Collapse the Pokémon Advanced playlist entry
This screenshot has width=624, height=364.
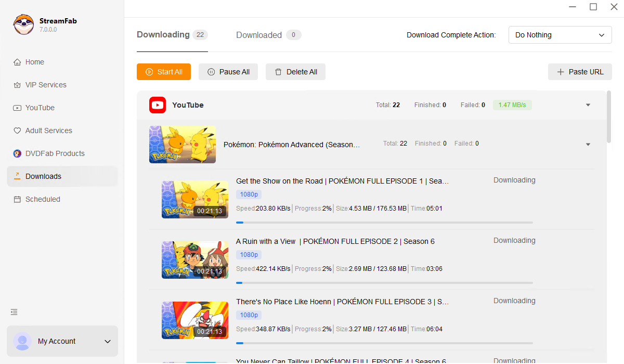tap(588, 144)
